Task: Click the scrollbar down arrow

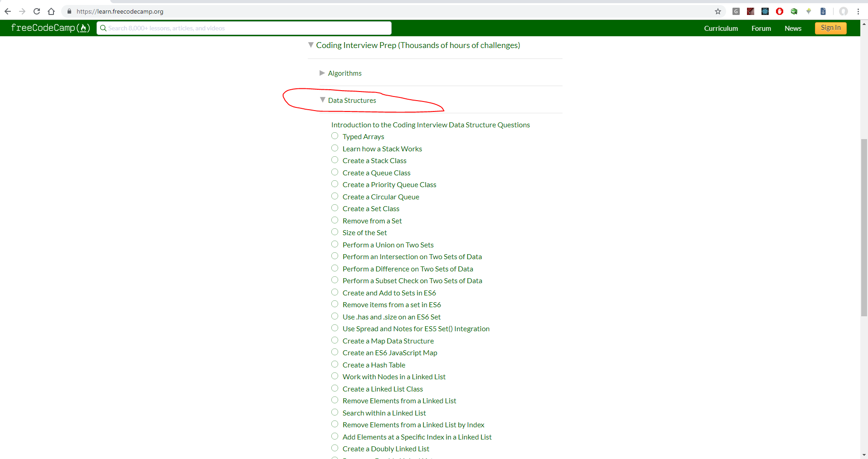Action: pyautogui.click(x=864, y=454)
